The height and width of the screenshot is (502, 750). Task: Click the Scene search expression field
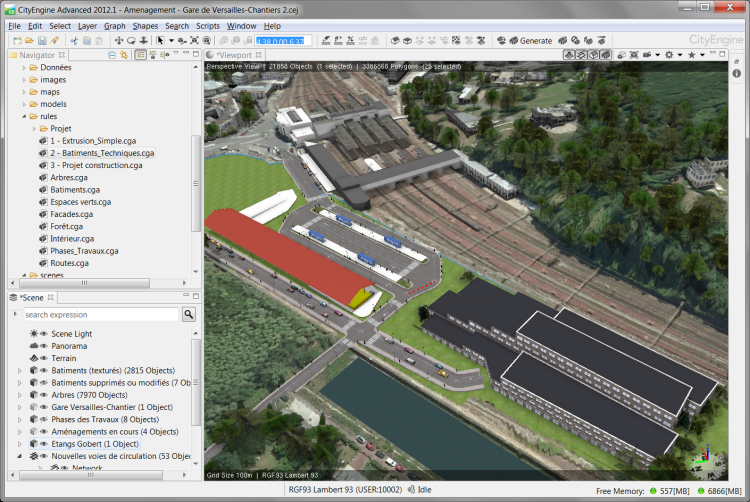pyautogui.click(x=101, y=315)
